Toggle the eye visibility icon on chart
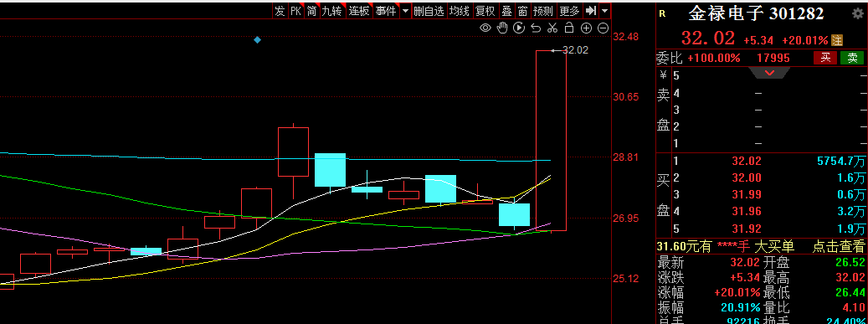 pyautogui.click(x=485, y=28)
